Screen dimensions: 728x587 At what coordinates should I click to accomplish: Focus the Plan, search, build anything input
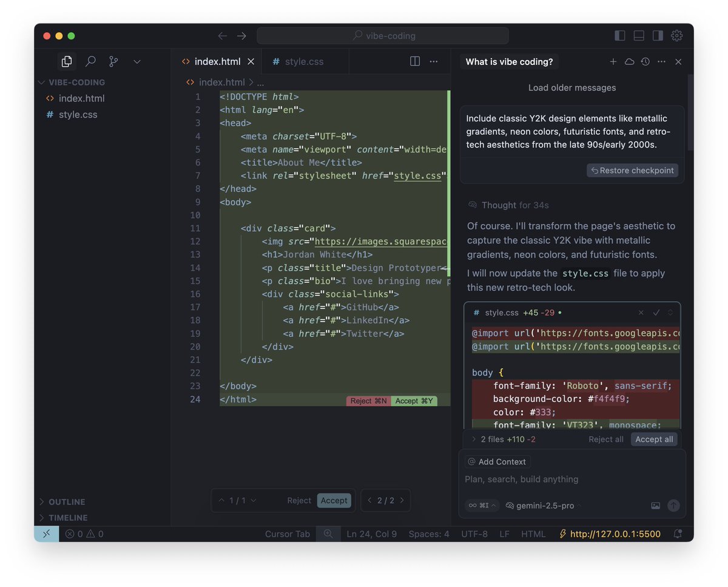tap(572, 480)
